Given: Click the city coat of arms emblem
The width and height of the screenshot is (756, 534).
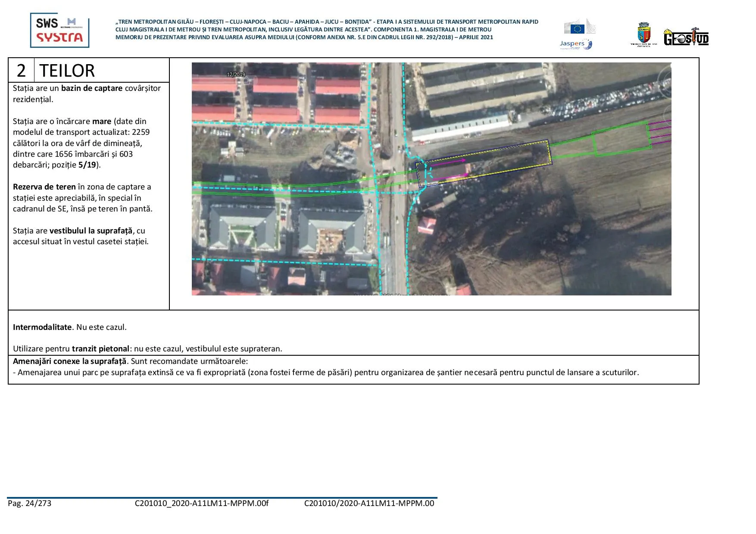Looking at the screenshot, I should 644,34.
